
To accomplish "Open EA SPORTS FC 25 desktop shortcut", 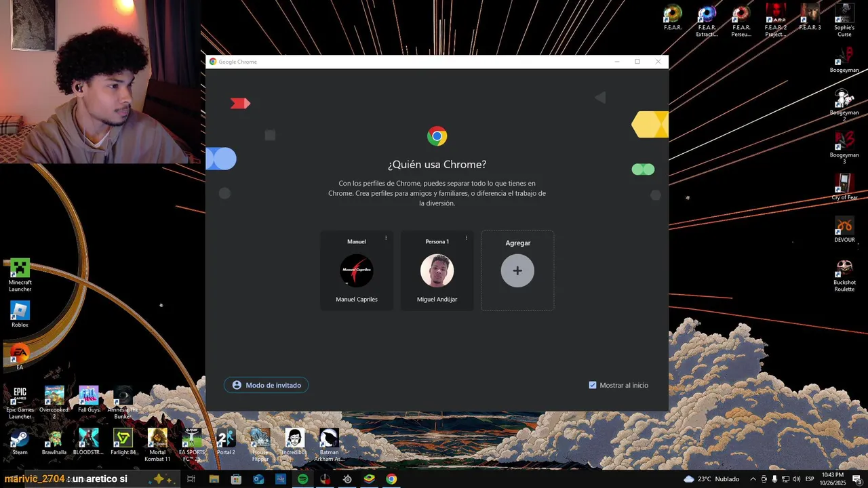I will point(192,445).
